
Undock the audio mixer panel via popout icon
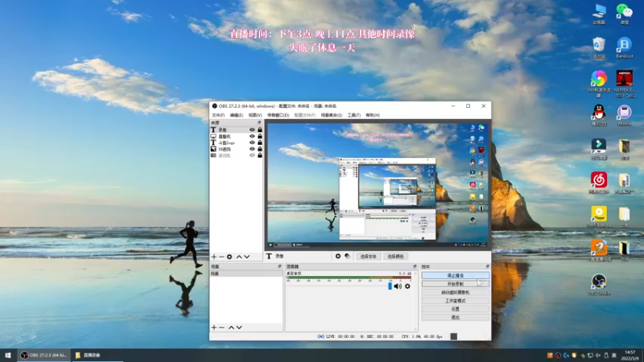[415, 266]
